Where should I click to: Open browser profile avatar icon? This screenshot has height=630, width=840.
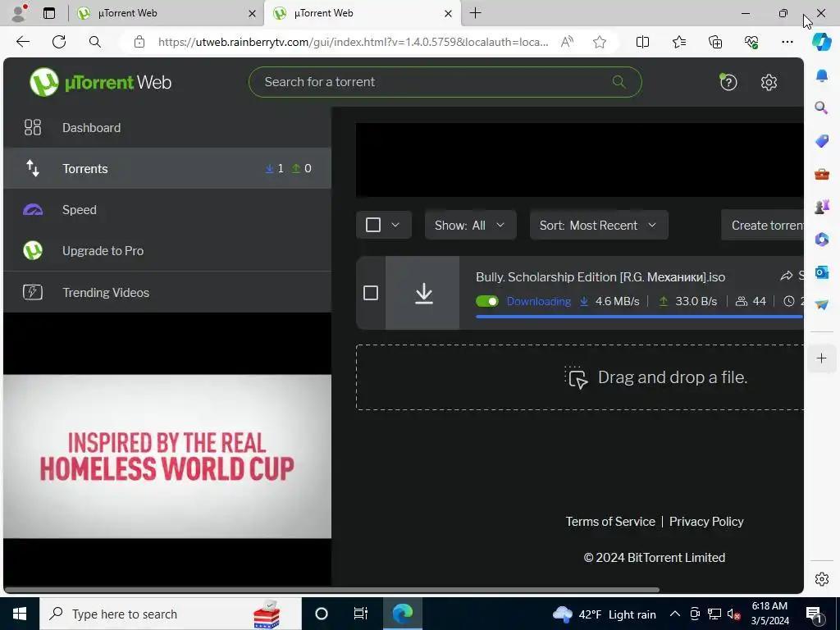click(19, 13)
